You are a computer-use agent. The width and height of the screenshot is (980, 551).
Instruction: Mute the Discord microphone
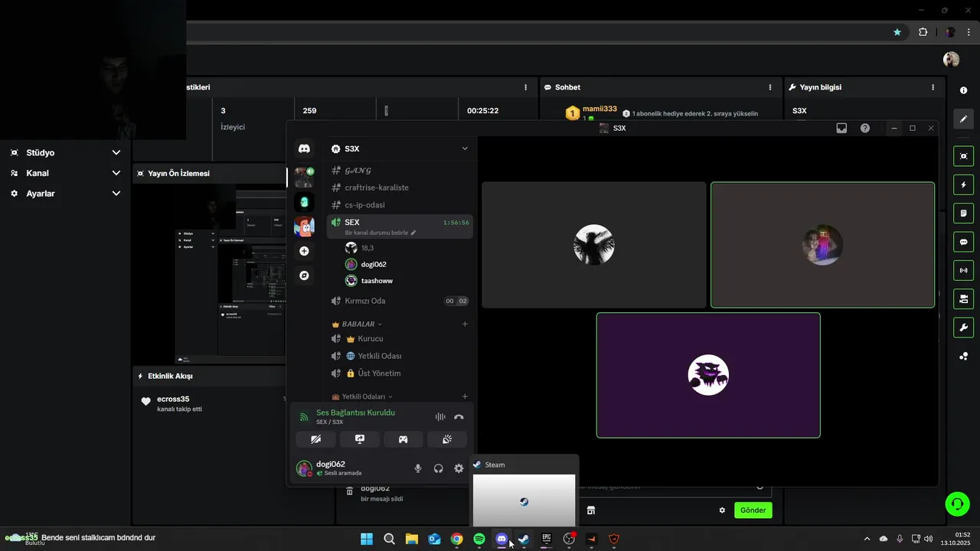coord(418,468)
